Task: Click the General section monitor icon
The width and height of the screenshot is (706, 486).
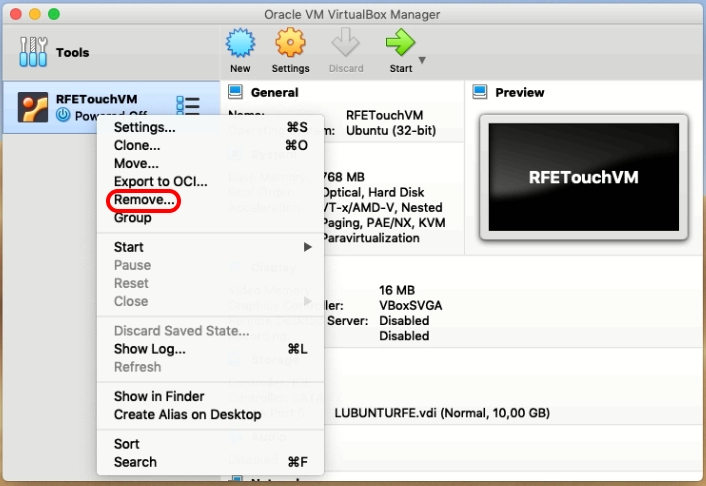Action: click(x=236, y=92)
